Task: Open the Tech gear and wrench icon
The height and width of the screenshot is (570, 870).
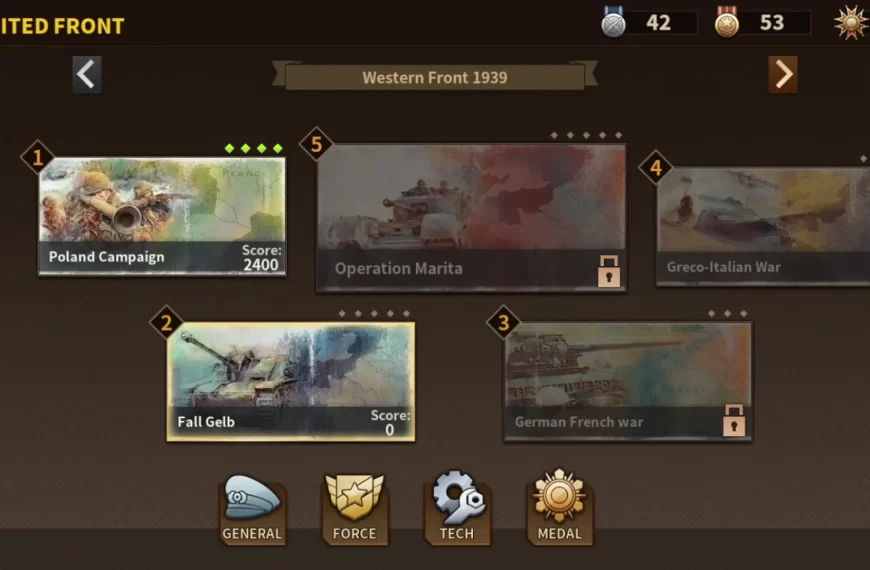Action: 457,507
